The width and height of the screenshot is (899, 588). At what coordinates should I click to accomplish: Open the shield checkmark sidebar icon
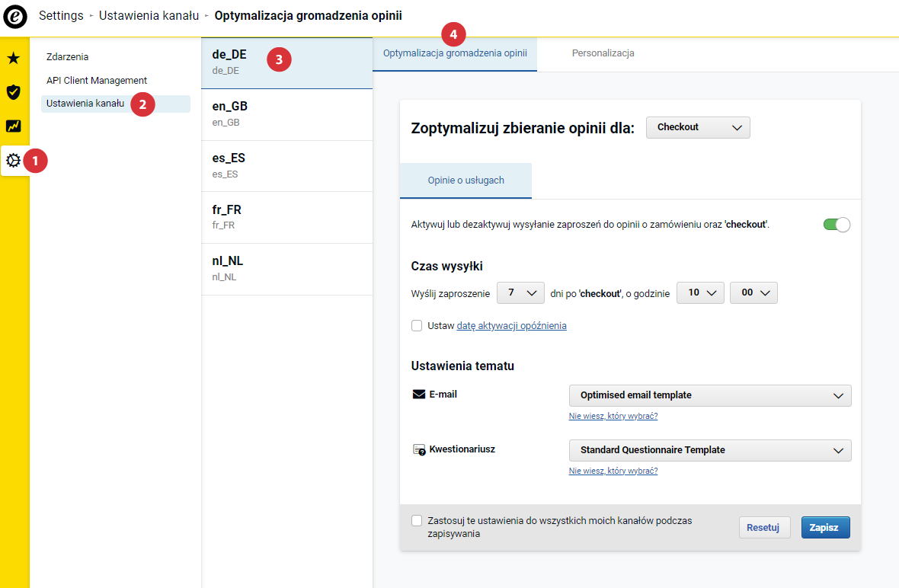pyautogui.click(x=14, y=91)
